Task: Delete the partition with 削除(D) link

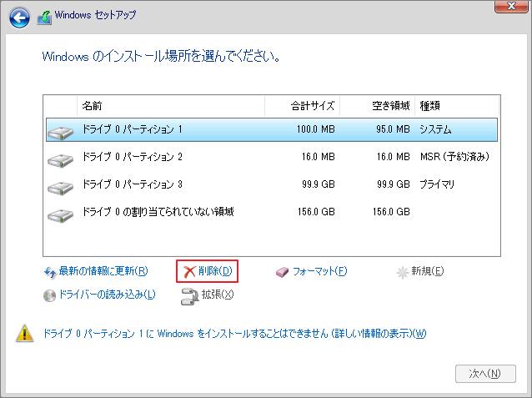Action: point(215,271)
